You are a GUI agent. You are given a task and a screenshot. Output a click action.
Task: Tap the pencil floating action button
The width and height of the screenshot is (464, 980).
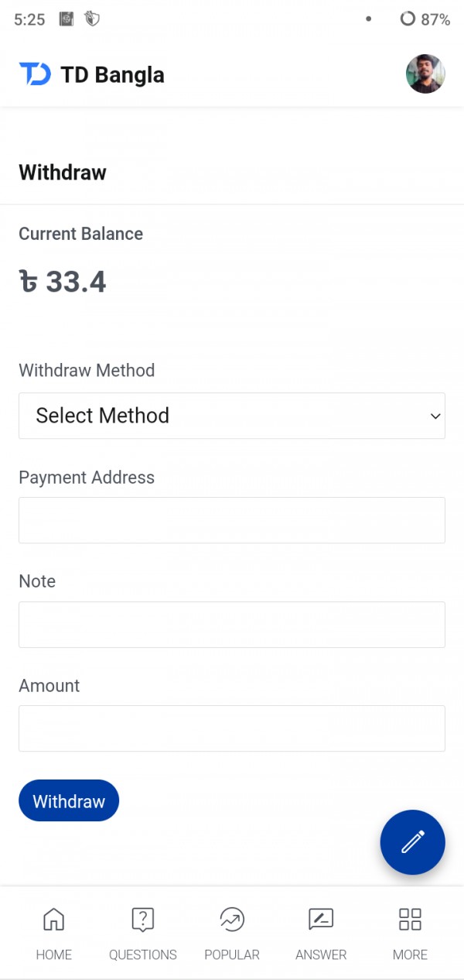coord(412,842)
